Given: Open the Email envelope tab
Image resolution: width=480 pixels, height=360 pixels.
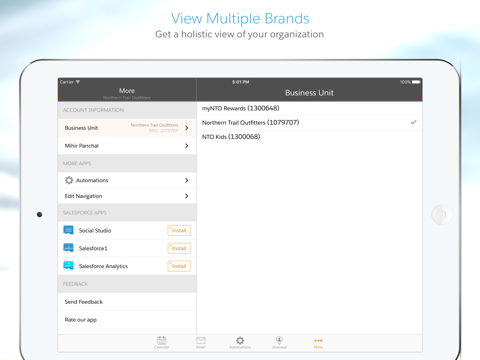Looking at the screenshot, I should click(x=201, y=342).
